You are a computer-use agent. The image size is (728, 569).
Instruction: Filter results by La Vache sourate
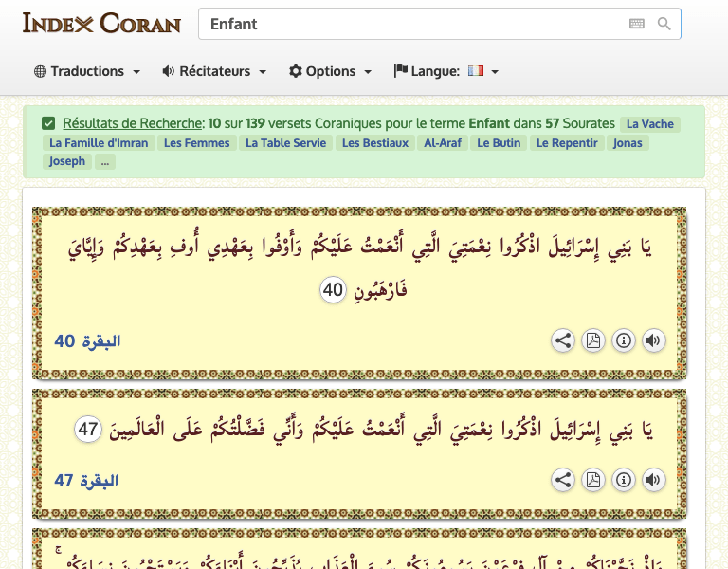tap(650, 124)
